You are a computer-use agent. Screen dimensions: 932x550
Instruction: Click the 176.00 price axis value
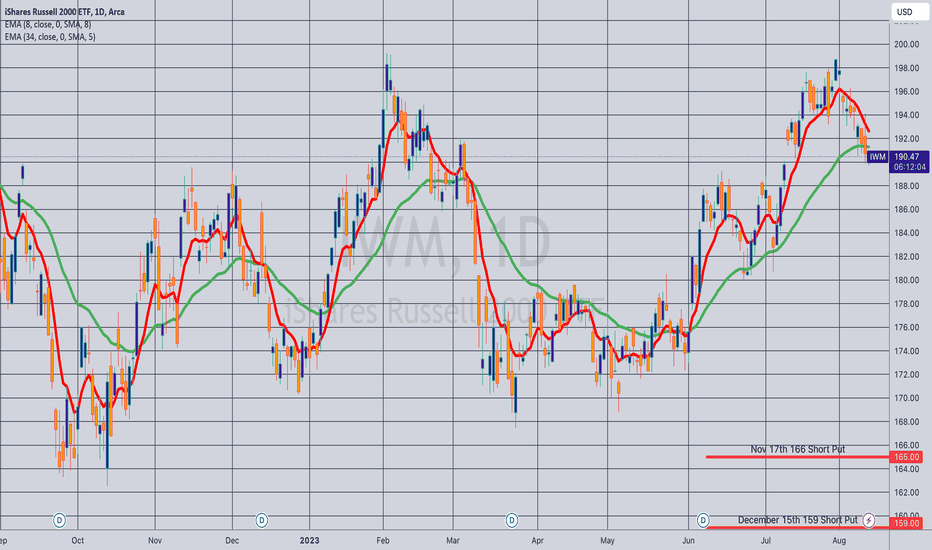coord(906,328)
